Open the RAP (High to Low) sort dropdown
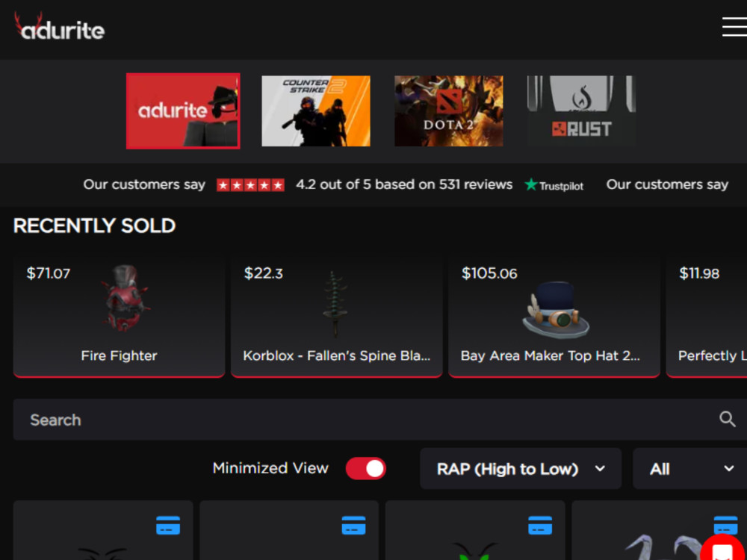This screenshot has width=747, height=560. [x=521, y=469]
